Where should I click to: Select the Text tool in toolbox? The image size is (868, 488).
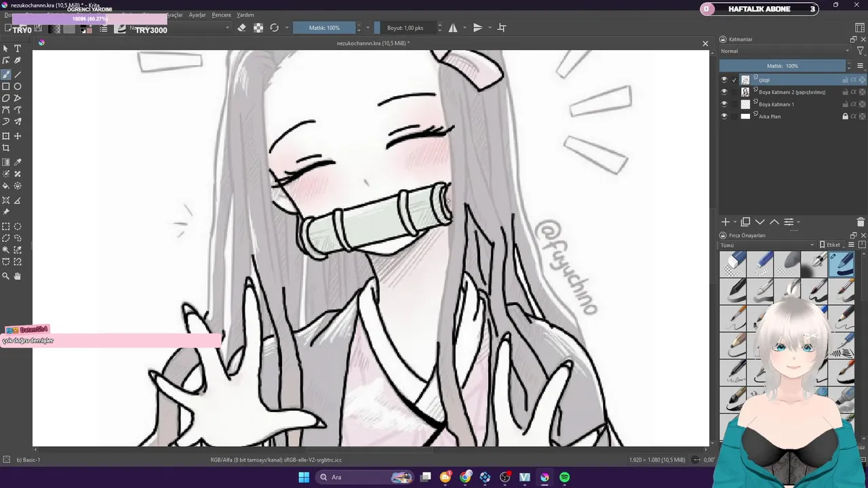point(18,49)
